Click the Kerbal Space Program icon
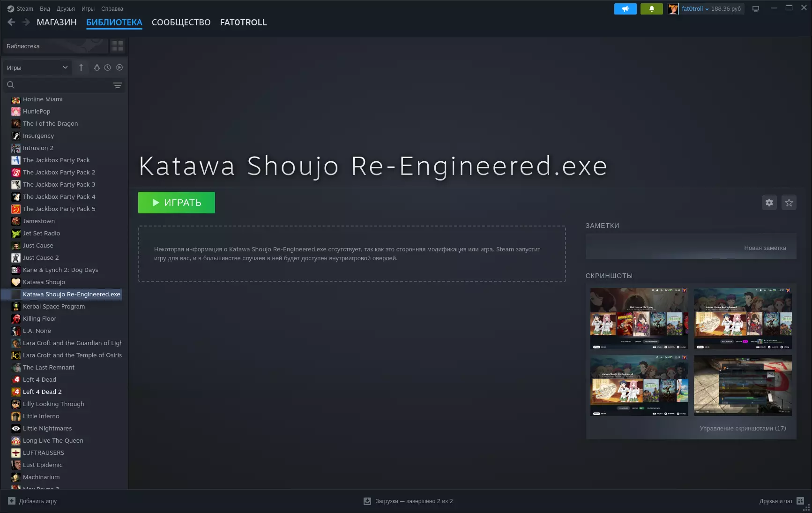The height and width of the screenshot is (513, 812). coord(16,307)
